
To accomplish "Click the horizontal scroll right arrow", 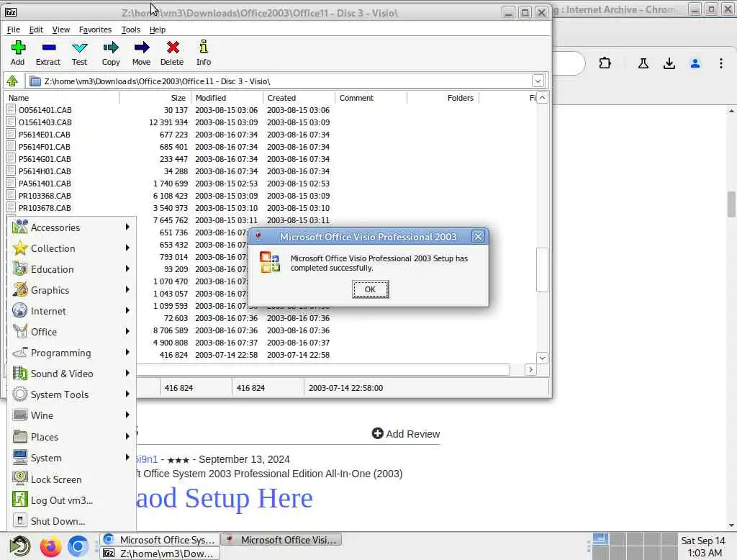I will coord(530,369).
